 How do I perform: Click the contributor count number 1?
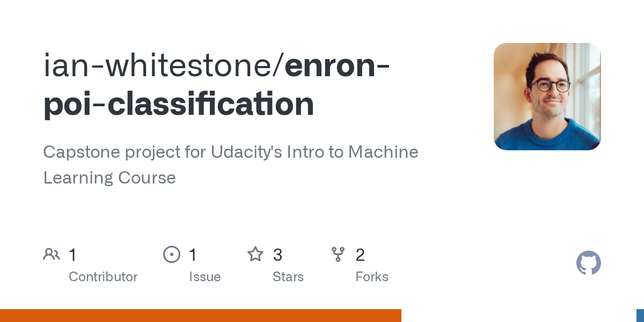pyautogui.click(x=72, y=255)
